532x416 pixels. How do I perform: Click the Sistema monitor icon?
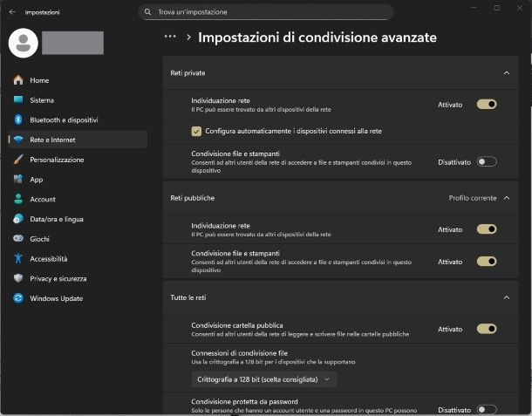pyautogui.click(x=18, y=99)
